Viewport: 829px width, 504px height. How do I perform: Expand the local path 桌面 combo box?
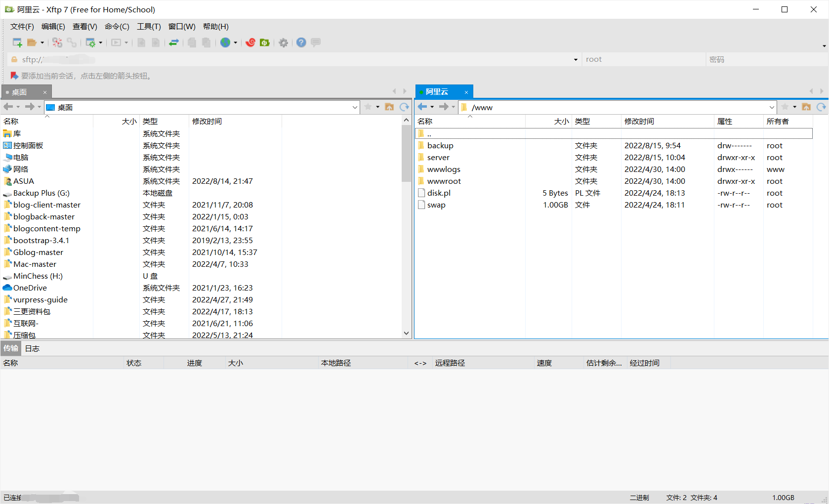point(355,107)
